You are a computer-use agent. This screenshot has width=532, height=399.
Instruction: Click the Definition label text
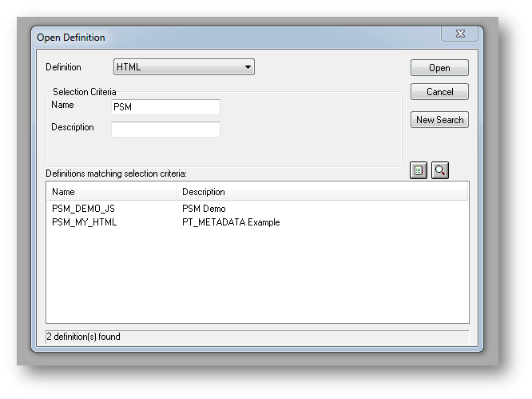[63, 67]
